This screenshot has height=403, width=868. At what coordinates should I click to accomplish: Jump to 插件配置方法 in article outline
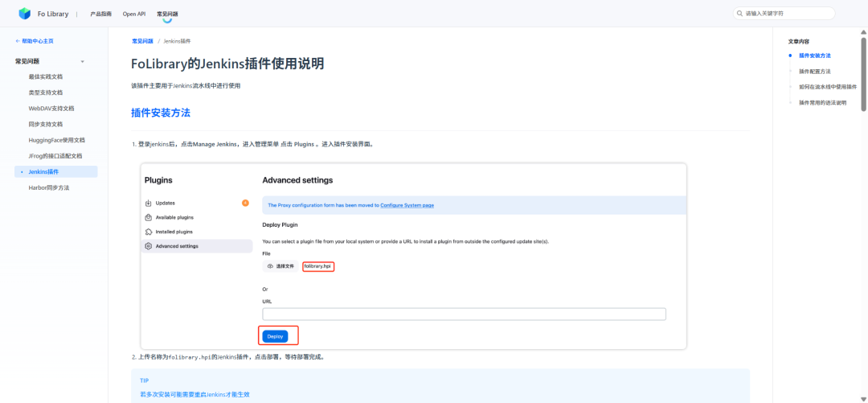click(x=815, y=72)
